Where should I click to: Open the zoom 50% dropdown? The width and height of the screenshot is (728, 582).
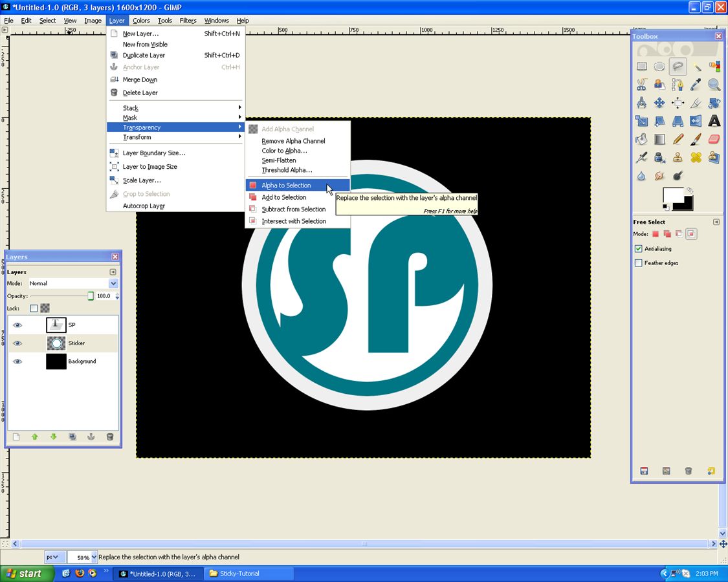tap(94, 557)
